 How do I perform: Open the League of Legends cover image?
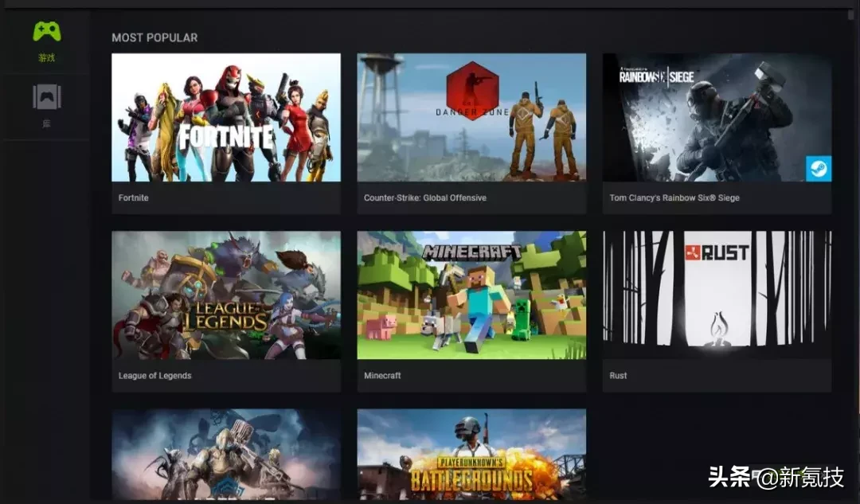coord(226,295)
